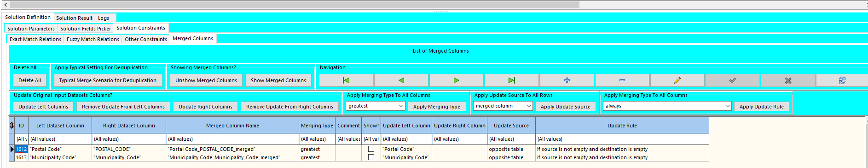Image resolution: width=868 pixels, height=168 pixels.
Task: Open Exact Match Relations tab
Action: click(35, 39)
